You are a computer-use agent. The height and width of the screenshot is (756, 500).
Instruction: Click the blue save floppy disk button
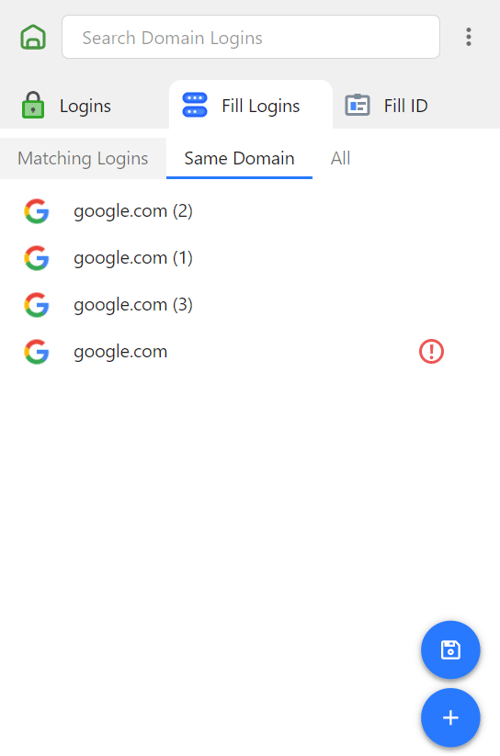450,650
